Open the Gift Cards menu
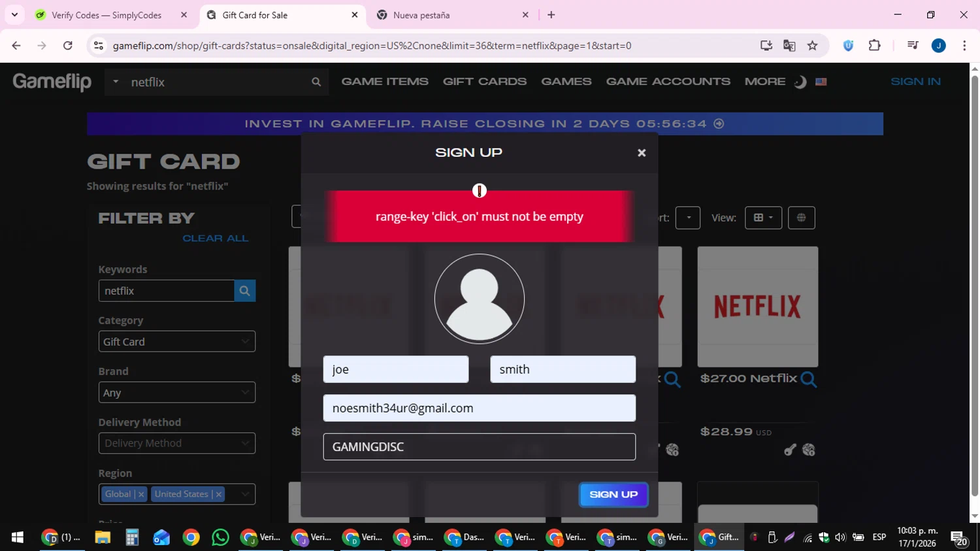 [x=485, y=82]
